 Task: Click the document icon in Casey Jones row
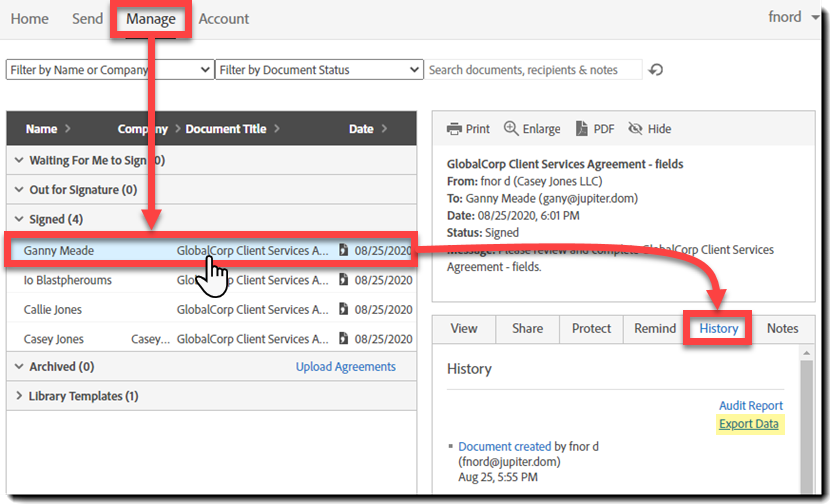point(343,339)
